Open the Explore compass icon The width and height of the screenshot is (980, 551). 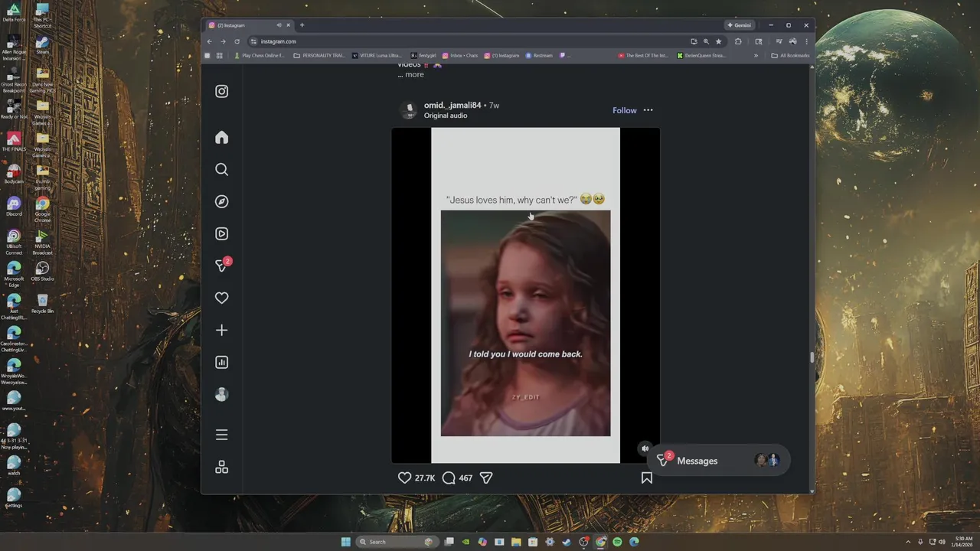coord(221,201)
